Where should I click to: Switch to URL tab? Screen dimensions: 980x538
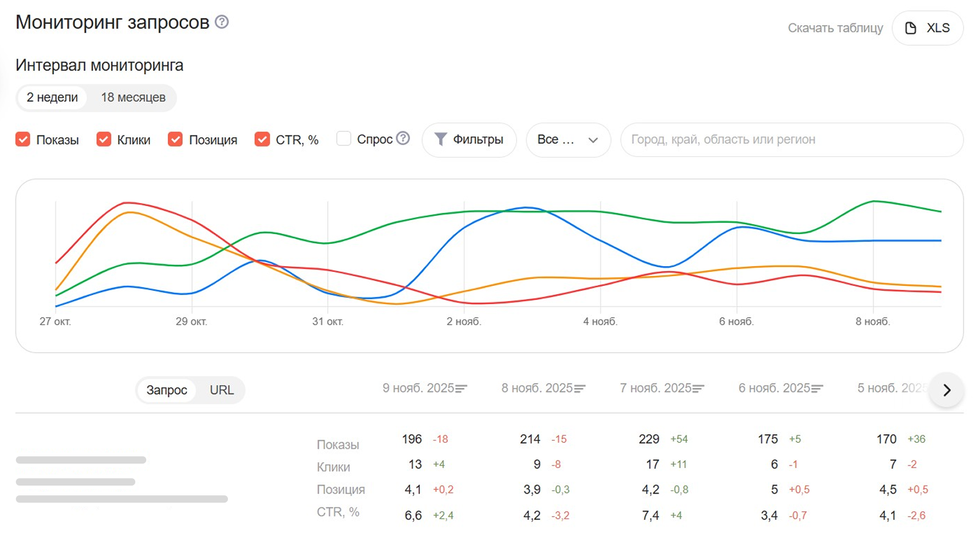222,390
